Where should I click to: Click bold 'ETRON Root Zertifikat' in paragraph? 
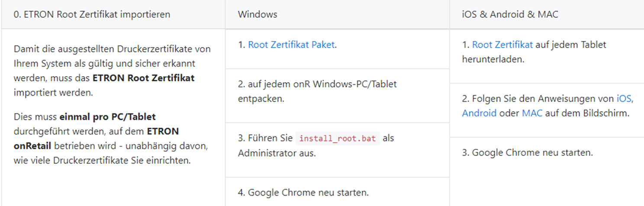pyautogui.click(x=143, y=78)
